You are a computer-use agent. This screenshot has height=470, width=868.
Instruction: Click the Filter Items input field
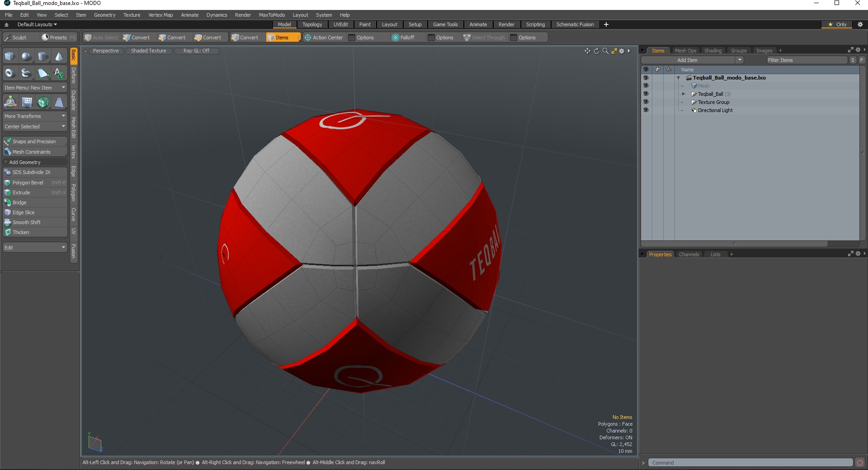(807, 60)
